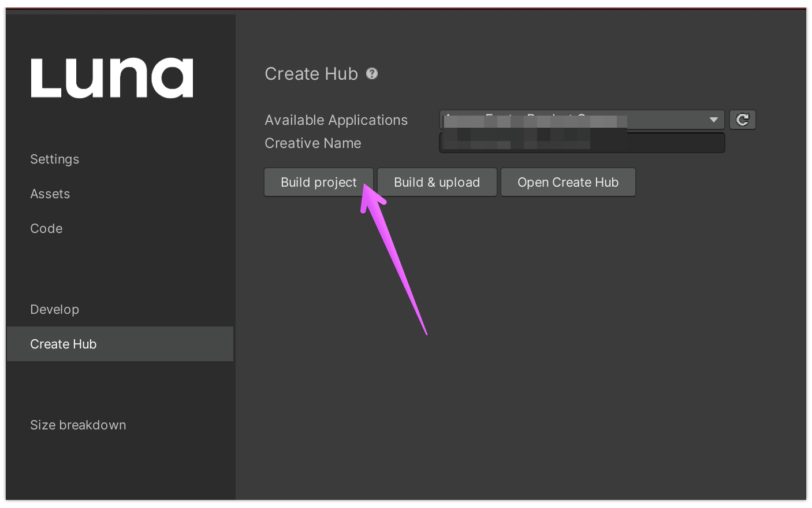Click the help icon beside Create Hub title
This screenshot has width=812, height=508.
coord(372,73)
